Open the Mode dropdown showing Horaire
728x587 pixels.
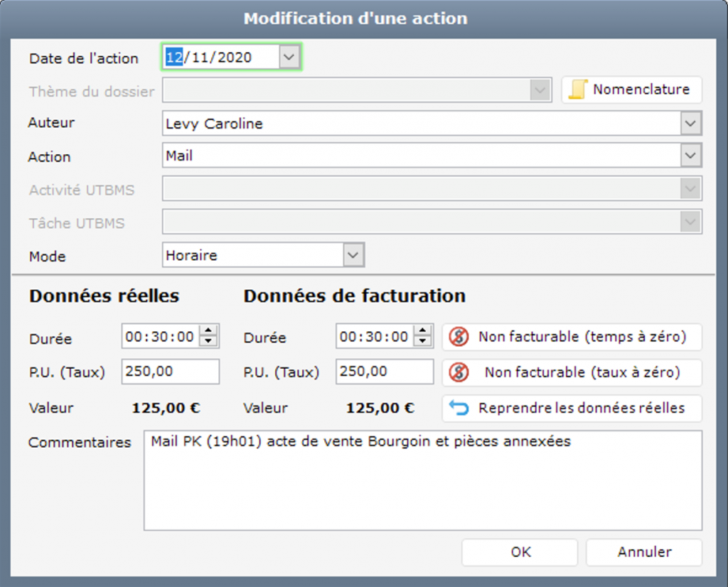pyautogui.click(x=353, y=255)
